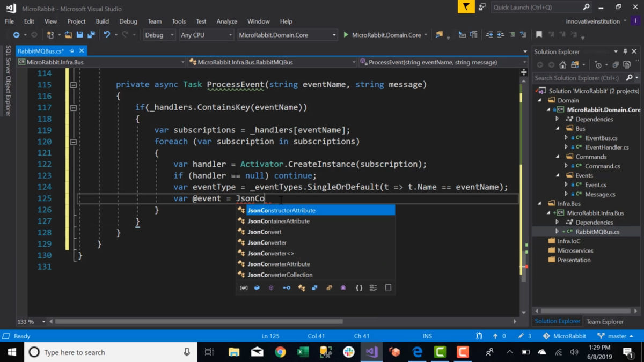Open the Debug menu
The width and height of the screenshot is (644, 362).
(x=128, y=21)
